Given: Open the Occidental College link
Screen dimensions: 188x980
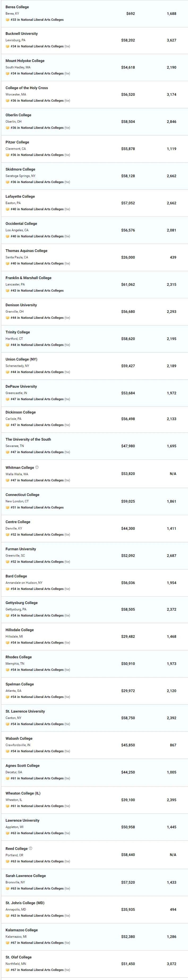Looking at the screenshot, I should (x=21, y=223).
